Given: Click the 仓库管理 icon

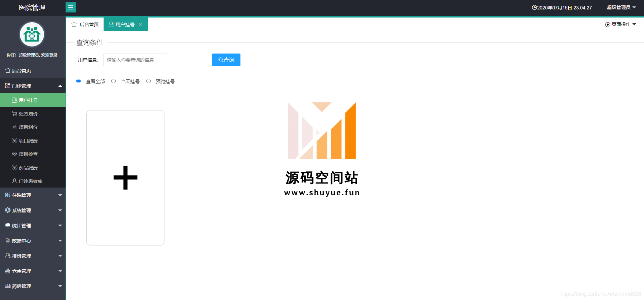Looking at the screenshot, I should 8,271.
